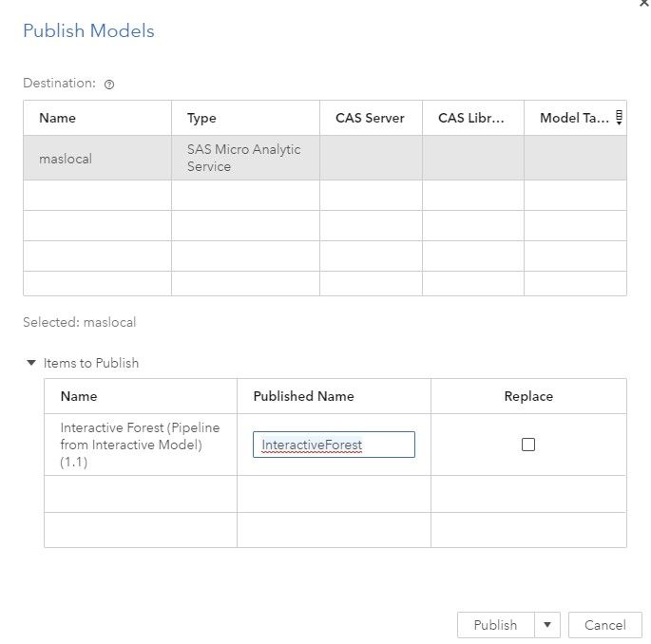
Task: Click the Type column header
Action: pos(201,118)
